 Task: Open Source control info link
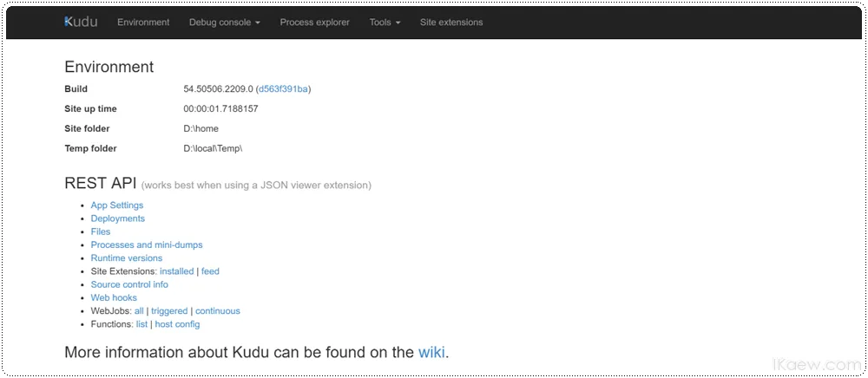coord(129,284)
